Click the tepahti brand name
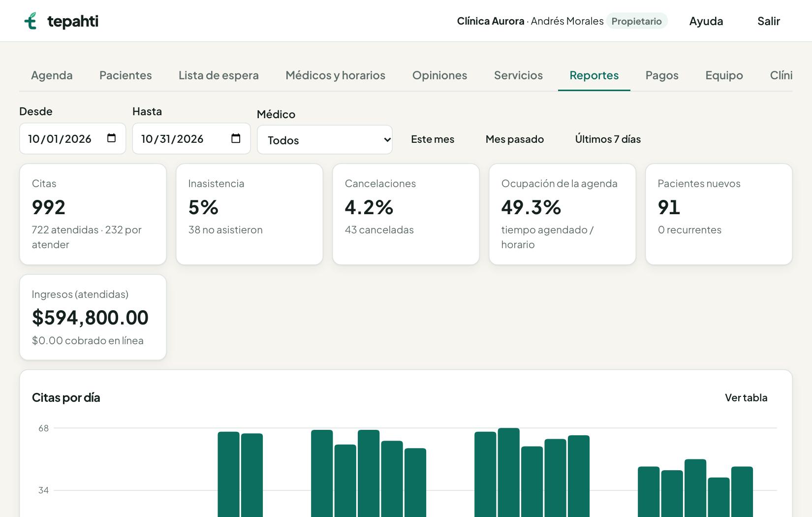Screen dimensions: 812x517 [73, 21]
